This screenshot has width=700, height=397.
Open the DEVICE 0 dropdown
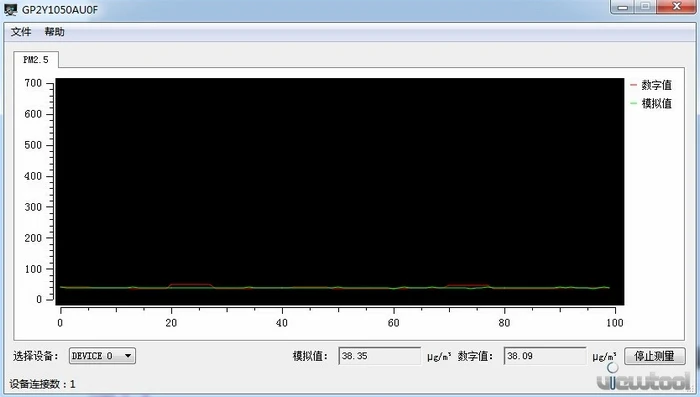[x=102, y=356]
